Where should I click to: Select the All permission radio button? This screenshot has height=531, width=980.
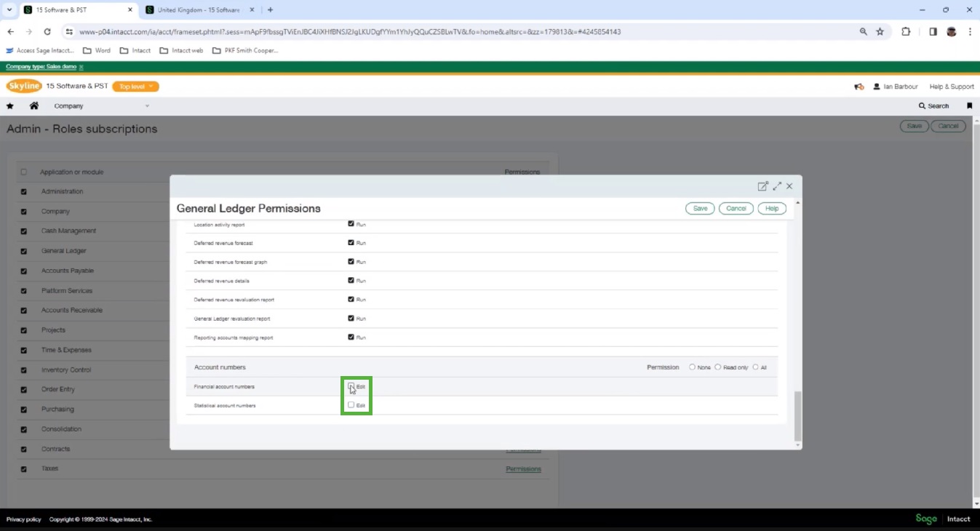[756, 367]
